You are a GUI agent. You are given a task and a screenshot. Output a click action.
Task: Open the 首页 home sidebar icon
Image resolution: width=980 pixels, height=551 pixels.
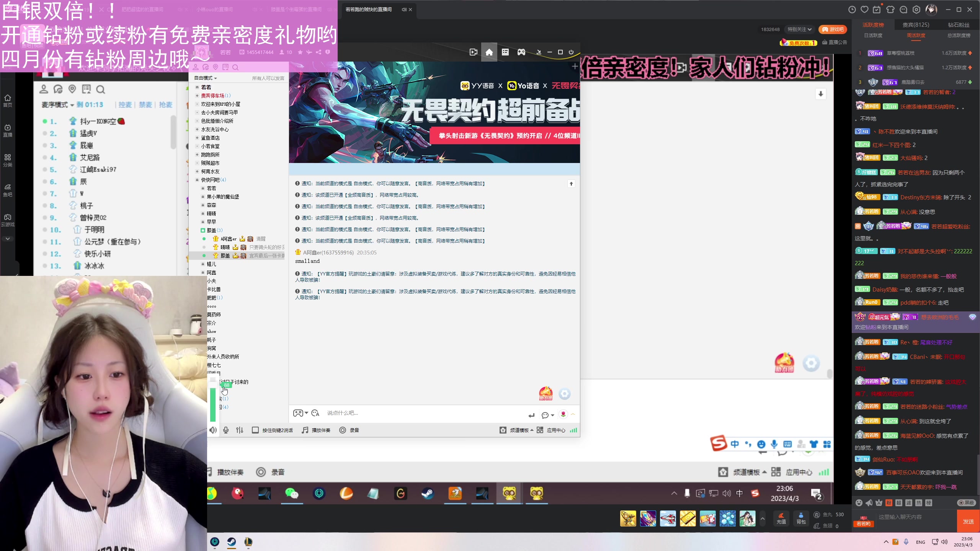tap(8, 101)
